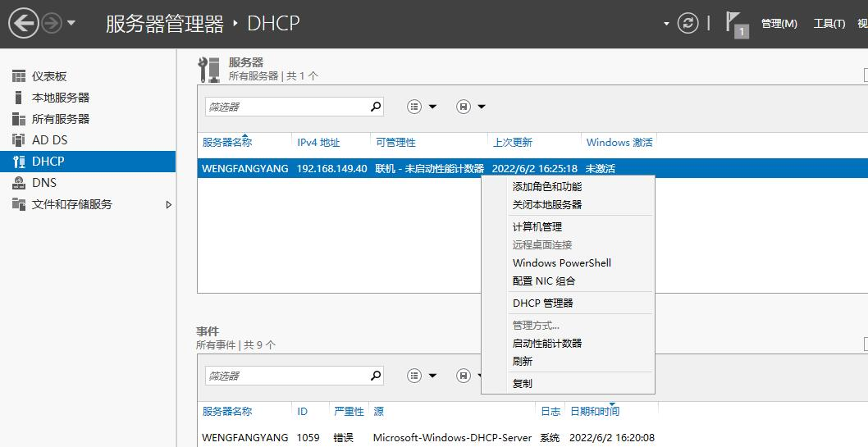The image size is (868, 447).
Task: Open events list criteria options icon
Action: point(414,376)
